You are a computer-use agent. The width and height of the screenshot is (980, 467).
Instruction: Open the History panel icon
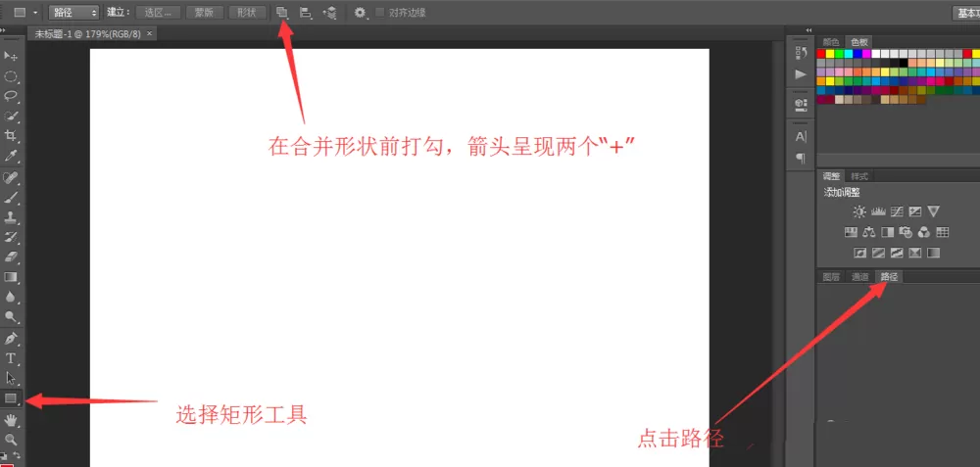point(801,53)
